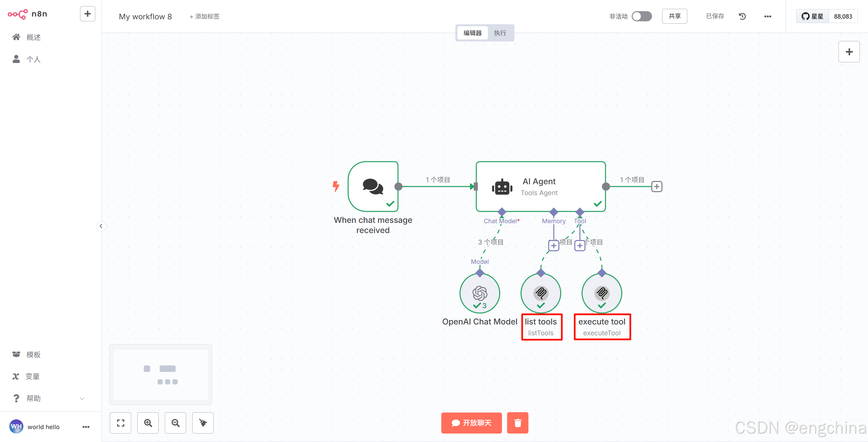Screen dimensions: 868x442
Task: Click the red trash delete button
Action: coord(517,423)
